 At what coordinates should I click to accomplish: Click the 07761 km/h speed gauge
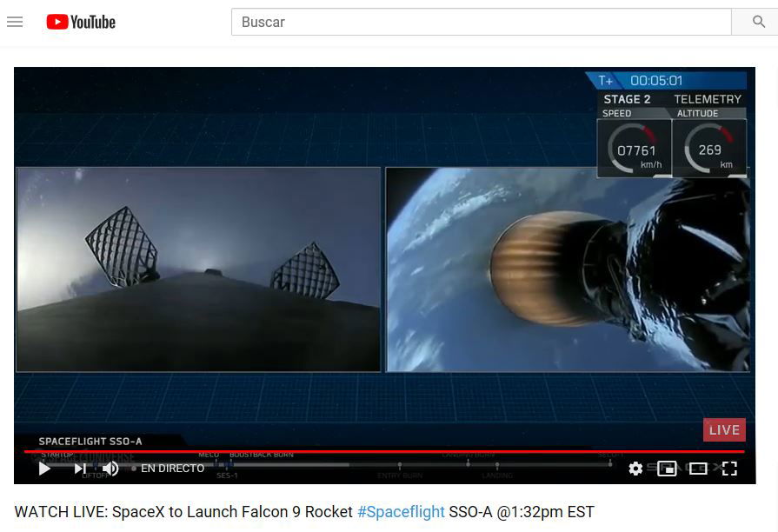tap(634, 148)
